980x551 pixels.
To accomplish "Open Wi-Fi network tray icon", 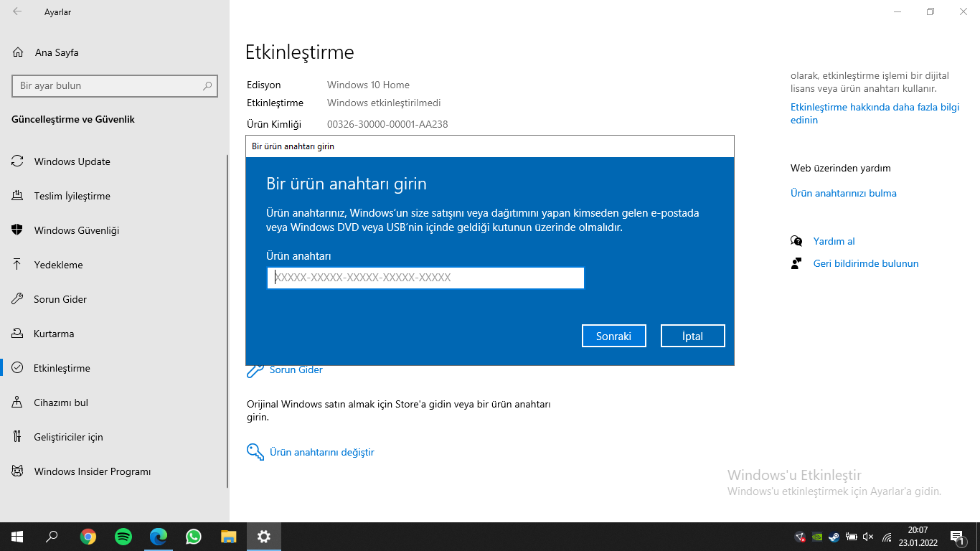I will point(887,537).
